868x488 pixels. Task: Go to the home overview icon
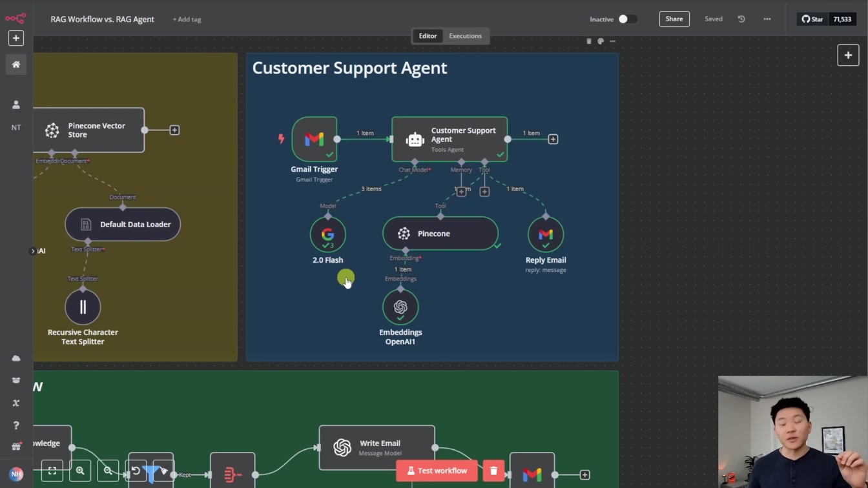(x=16, y=65)
